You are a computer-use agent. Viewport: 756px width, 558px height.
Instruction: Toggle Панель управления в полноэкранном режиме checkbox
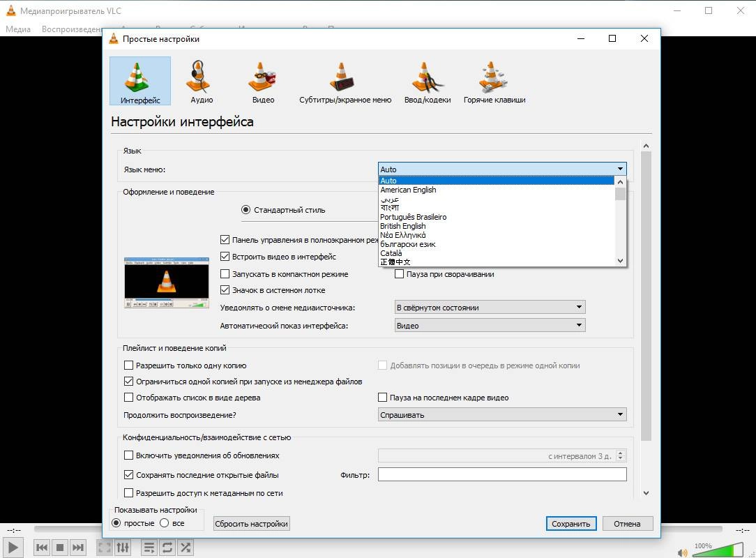click(x=225, y=240)
